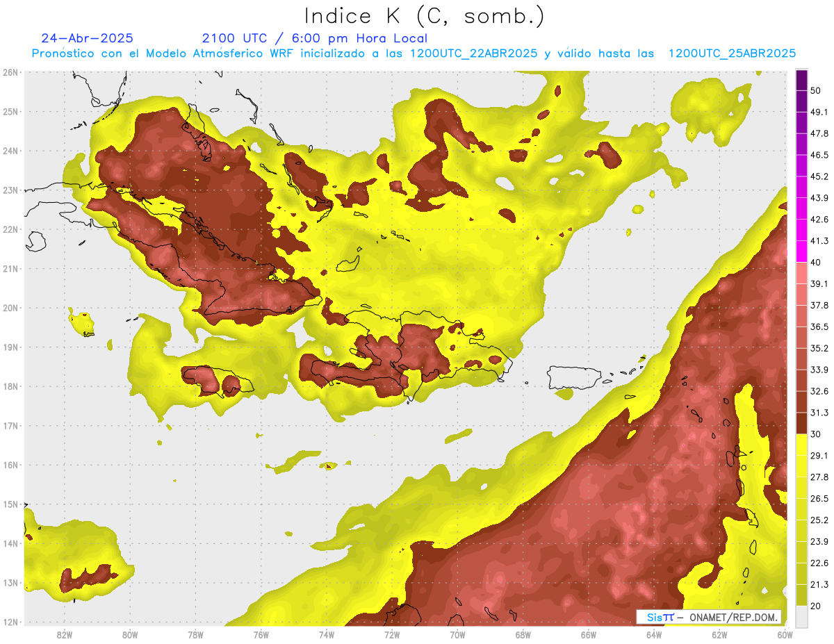The image size is (834, 644).
Task: Click the salmon swatch between 39.1 and 40
Action: coord(801,273)
